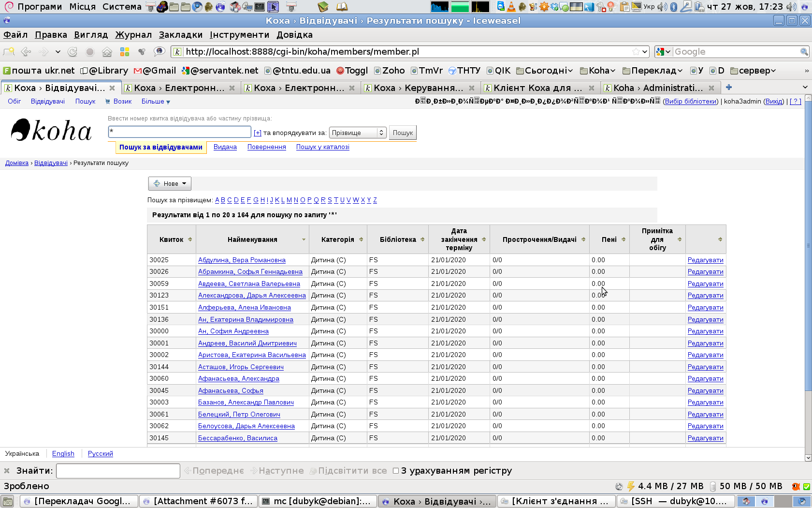The height and width of the screenshot is (508, 812).
Task: Close the find bar
Action: pyautogui.click(x=7, y=471)
